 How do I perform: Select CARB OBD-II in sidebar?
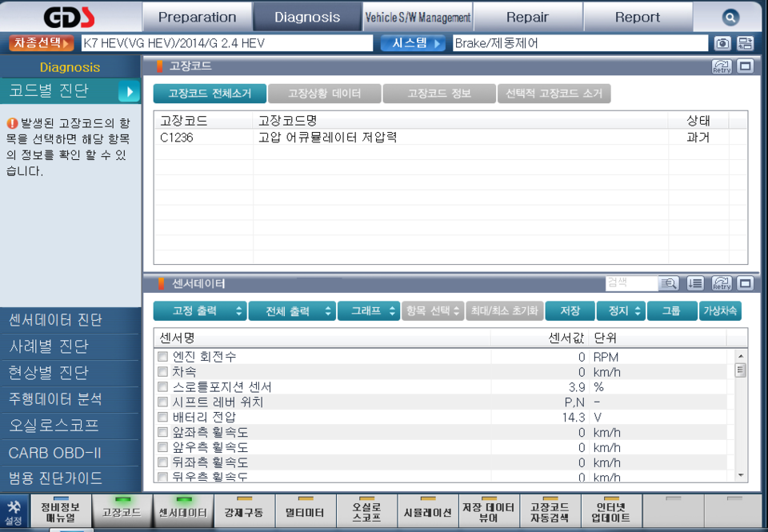[70, 453]
